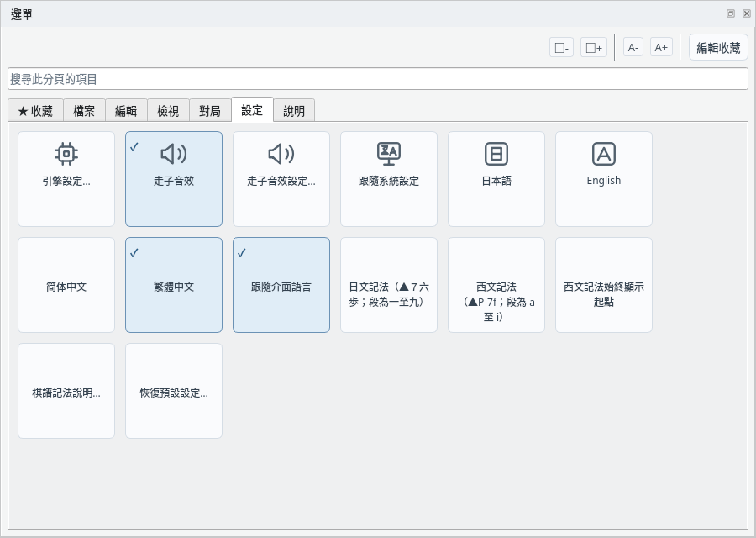Toggle 西文記法始終顯示起點 option

pyautogui.click(x=604, y=285)
